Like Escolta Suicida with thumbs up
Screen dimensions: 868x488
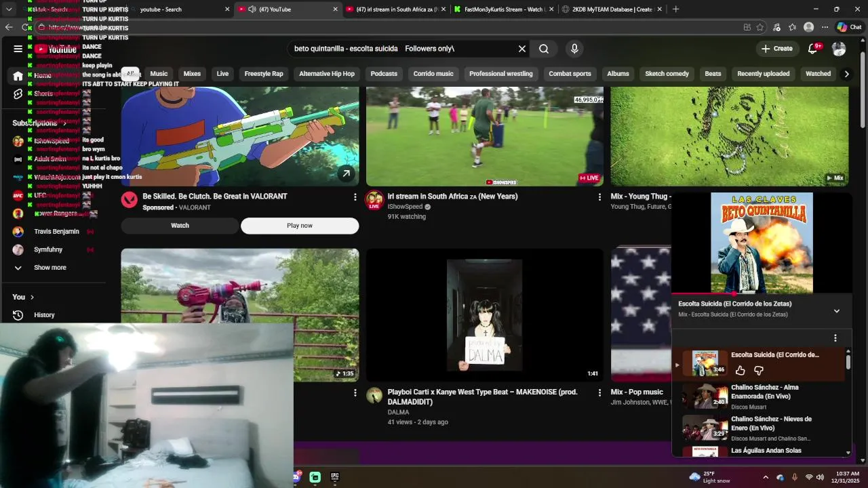point(741,371)
